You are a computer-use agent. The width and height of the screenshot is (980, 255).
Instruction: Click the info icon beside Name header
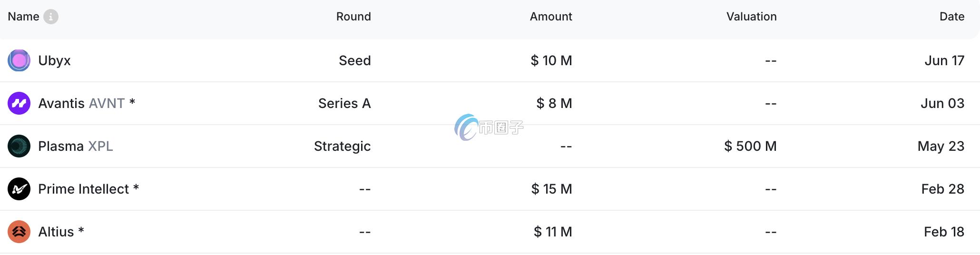tap(51, 17)
